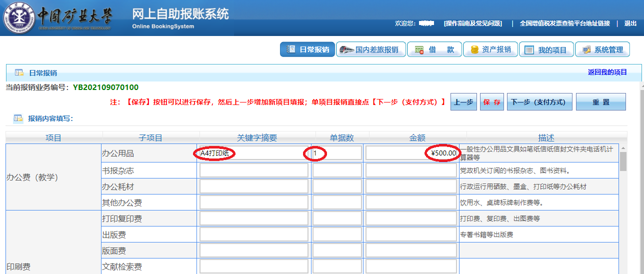Image resolution: width=644 pixels, height=274 pixels.
Task: Click the 办公用品 amount field showing ¥500.00
Action: coord(410,153)
